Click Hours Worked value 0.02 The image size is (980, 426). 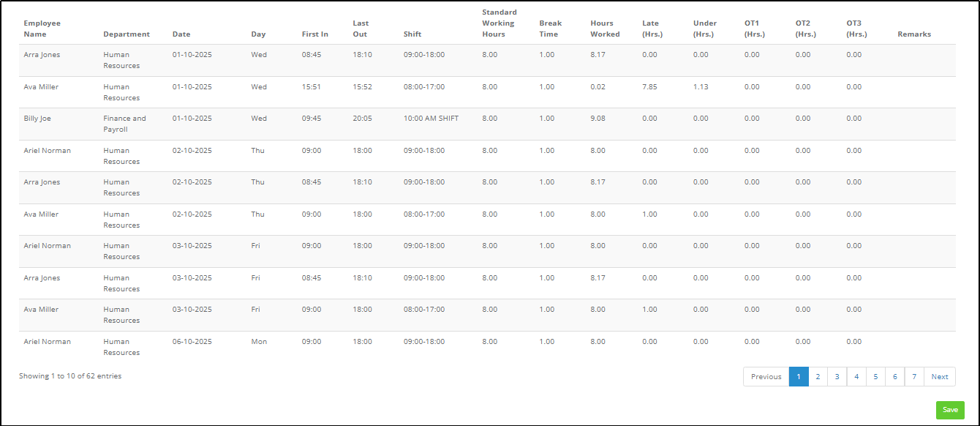(x=598, y=87)
